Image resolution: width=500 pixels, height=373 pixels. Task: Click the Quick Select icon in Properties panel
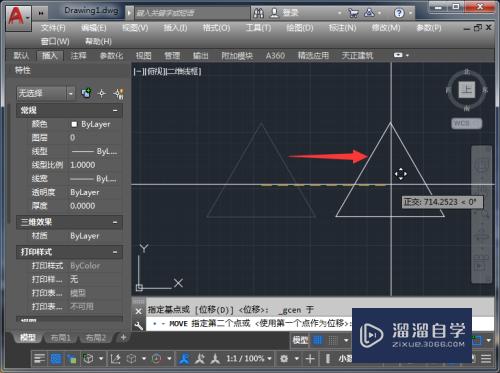tap(119, 94)
